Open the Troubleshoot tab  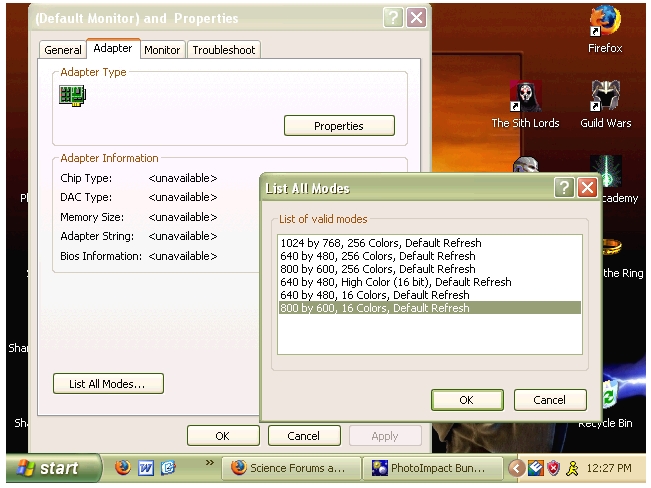(224, 50)
